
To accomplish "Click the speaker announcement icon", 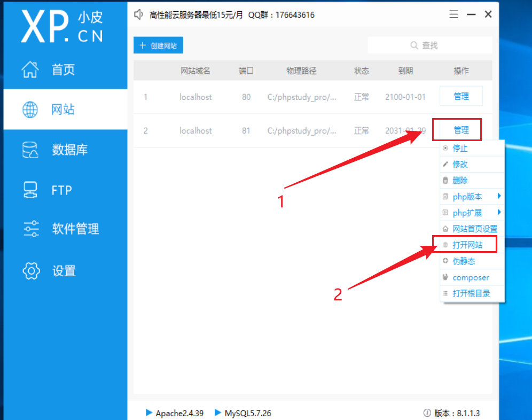I will (138, 14).
